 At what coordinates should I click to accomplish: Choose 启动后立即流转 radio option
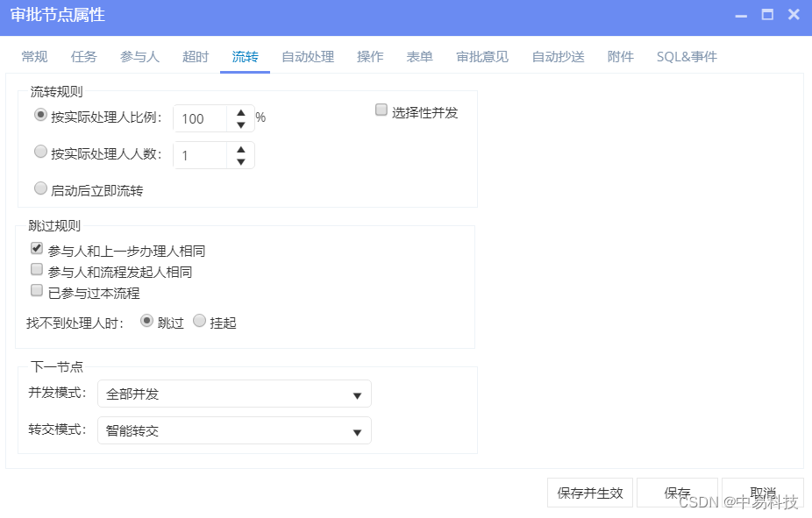point(40,188)
